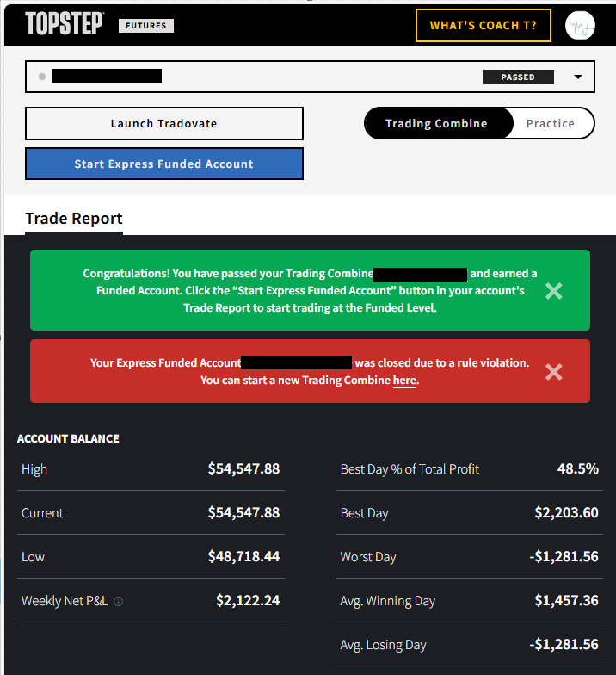Screen dimensions: 616x675
Task: Open the Trade Report tab
Action: 74,219
